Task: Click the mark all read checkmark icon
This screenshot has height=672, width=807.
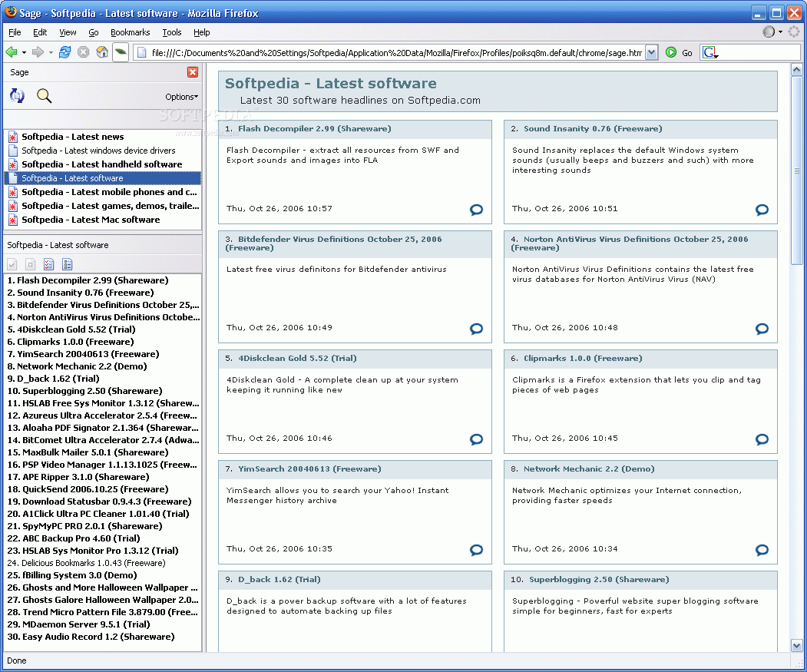Action: 12,264
